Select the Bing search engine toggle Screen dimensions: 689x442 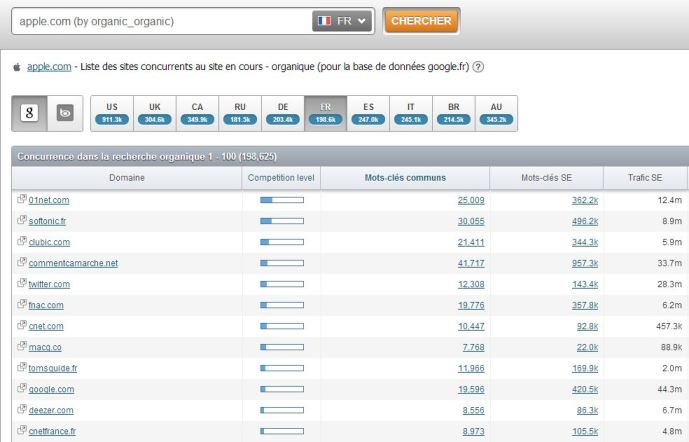[x=65, y=113]
